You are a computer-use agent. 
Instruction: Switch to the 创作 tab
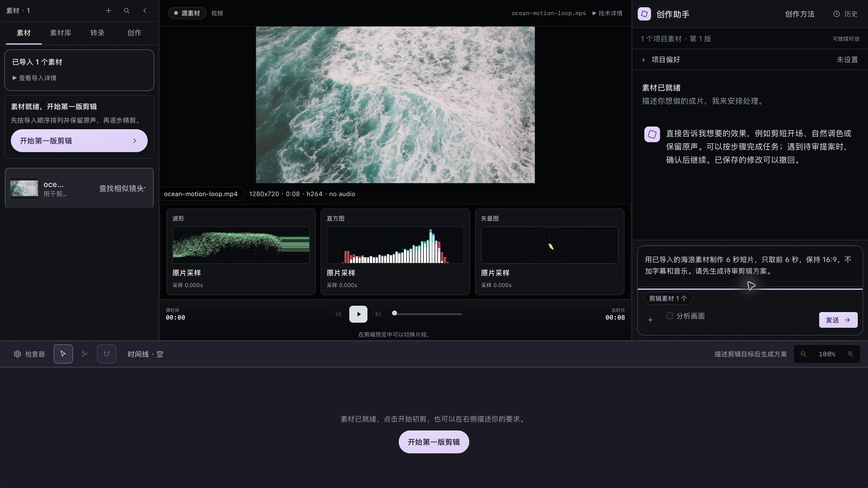(134, 33)
